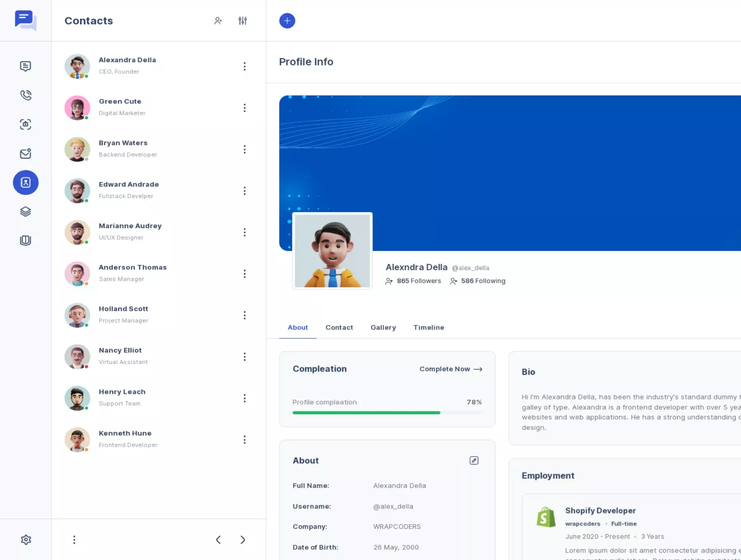Click 865 Followers link
This screenshot has width=741, height=560.
(x=413, y=281)
